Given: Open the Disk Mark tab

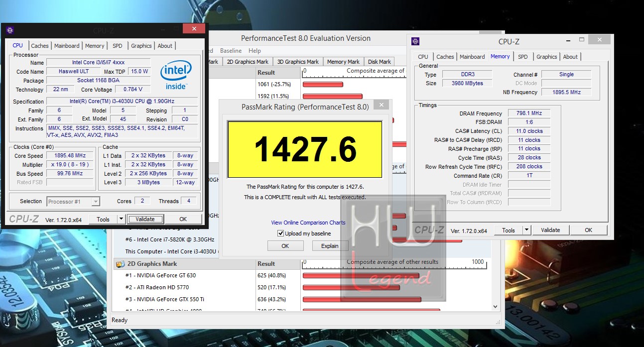Looking at the screenshot, I should (380, 62).
